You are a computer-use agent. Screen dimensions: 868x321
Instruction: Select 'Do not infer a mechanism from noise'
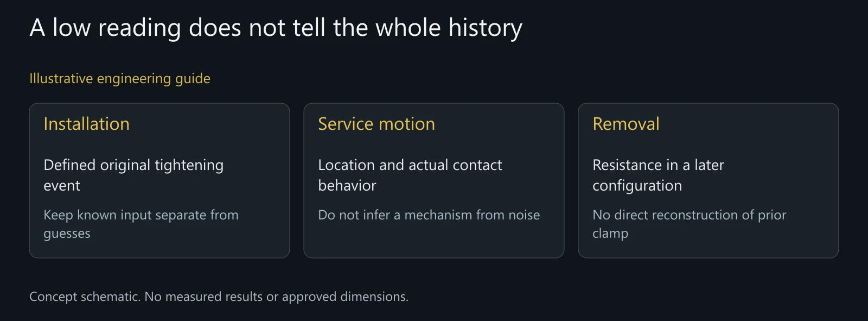tap(429, 215)
